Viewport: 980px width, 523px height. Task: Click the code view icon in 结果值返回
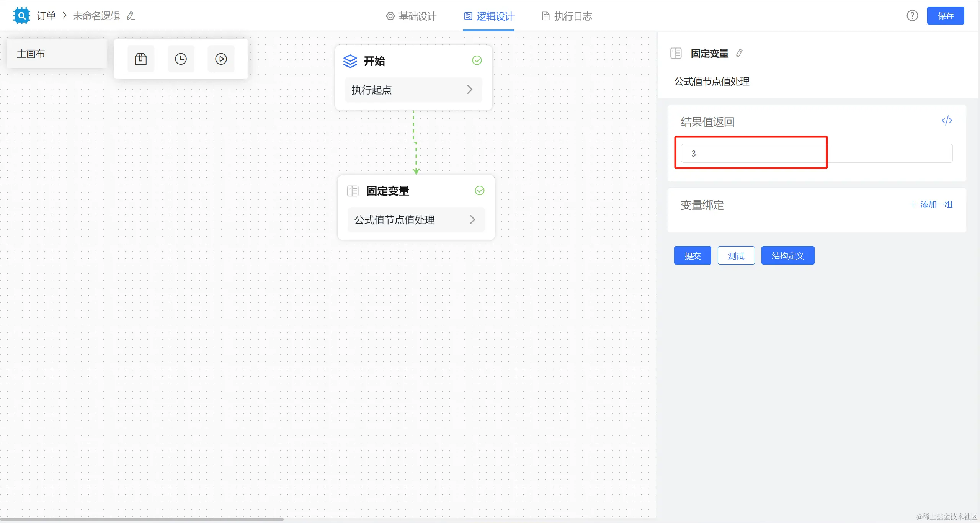[x=947, y=121]
